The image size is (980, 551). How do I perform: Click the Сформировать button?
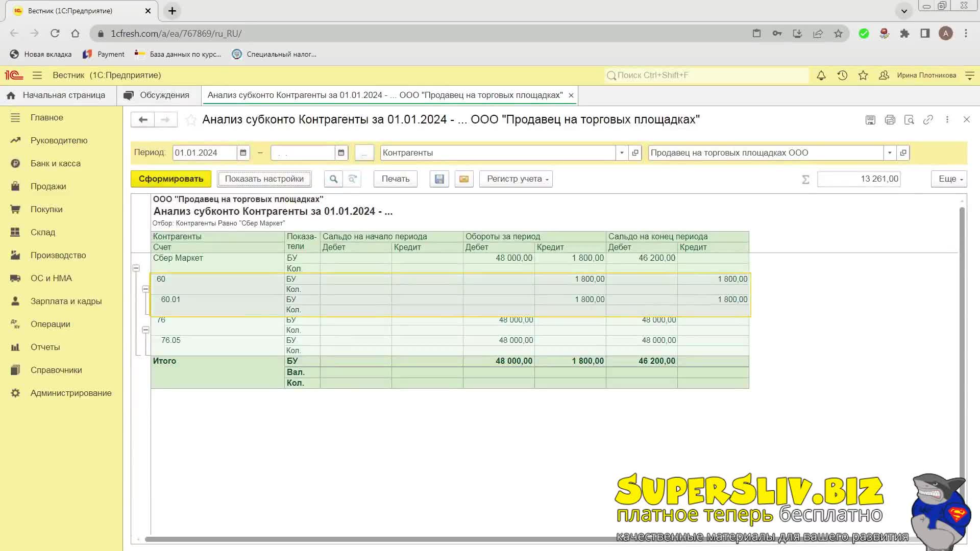click(x=171, y=179)
